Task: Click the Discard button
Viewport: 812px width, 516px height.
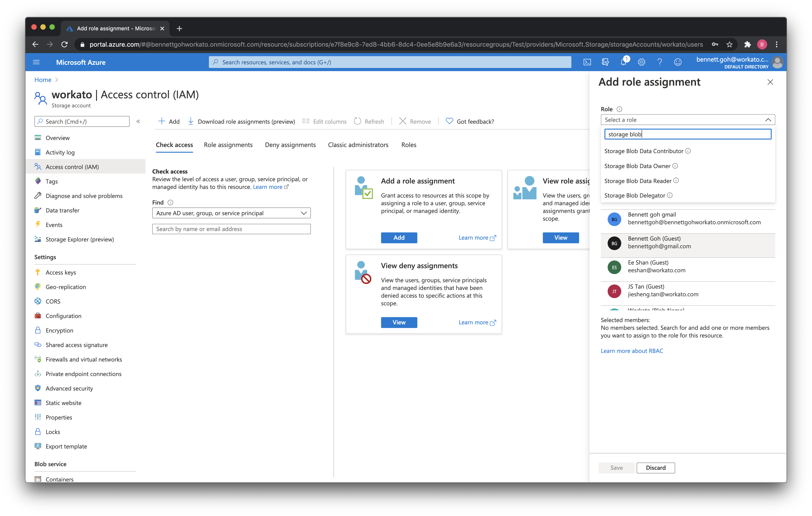Action: tap(655, 468)
